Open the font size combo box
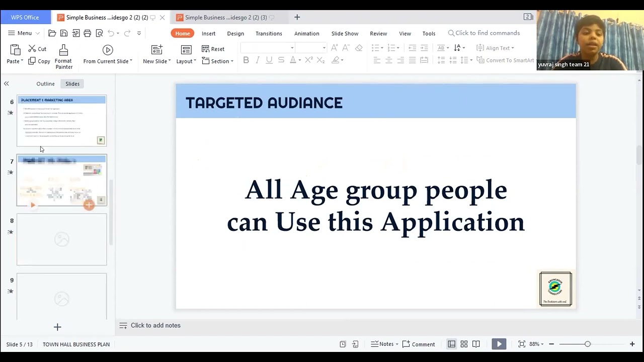Viewport: 644px width, 362px height. click(x=310, y=48)
